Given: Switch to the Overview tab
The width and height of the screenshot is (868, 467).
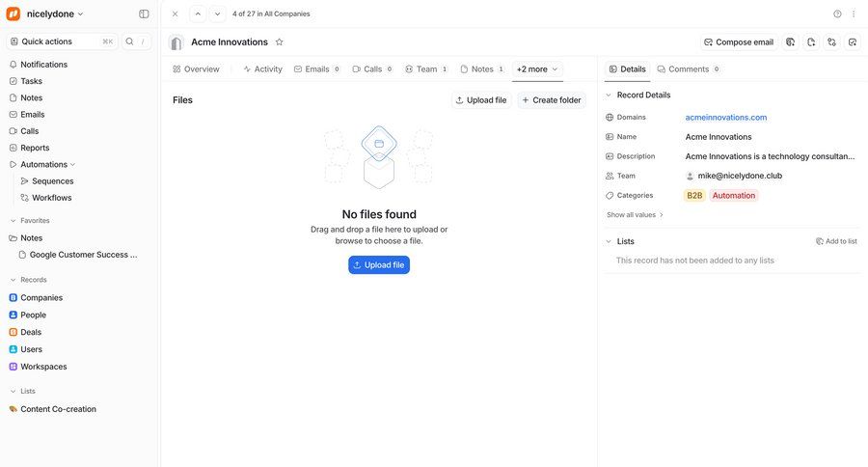Looking at the screenshot, I should pos(196,69).
